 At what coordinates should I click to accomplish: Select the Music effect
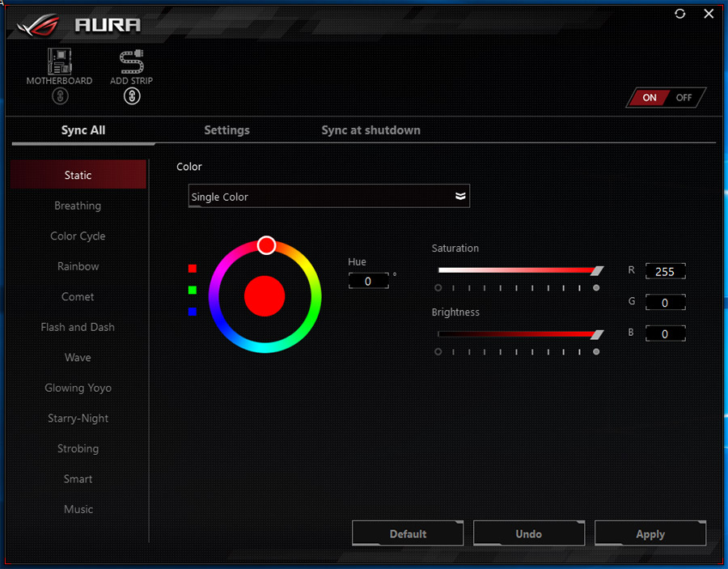[78, 509]
